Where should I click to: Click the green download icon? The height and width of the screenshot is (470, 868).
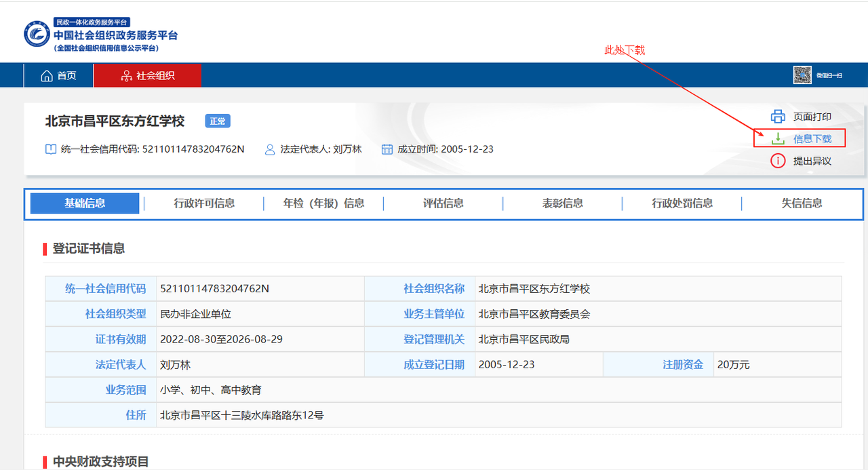(778, 139)
